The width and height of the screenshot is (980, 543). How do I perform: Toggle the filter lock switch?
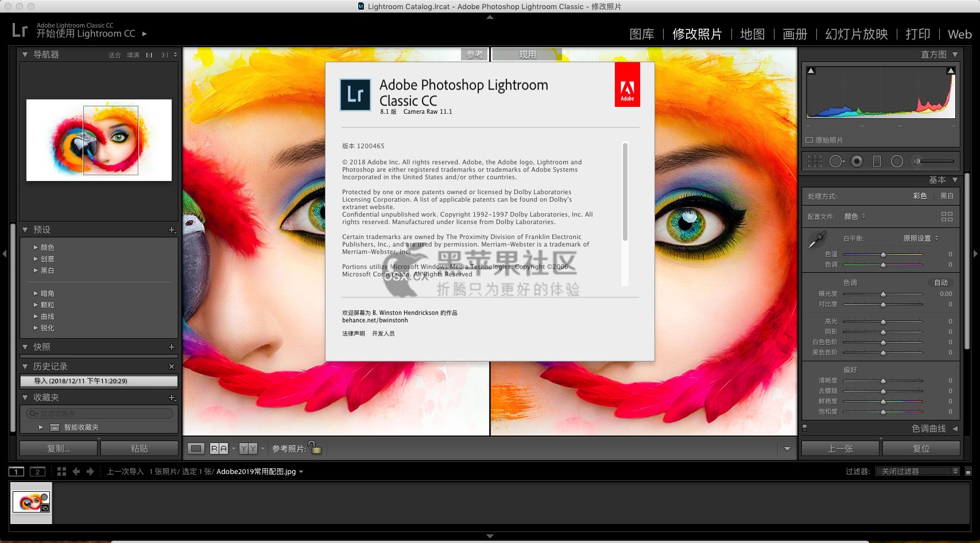(968, 472)
